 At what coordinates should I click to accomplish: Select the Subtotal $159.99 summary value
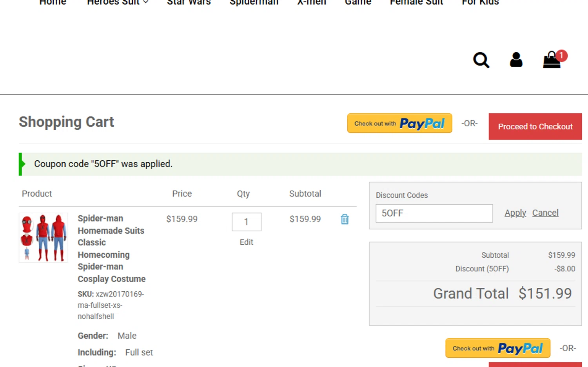[x=561, y=255]
